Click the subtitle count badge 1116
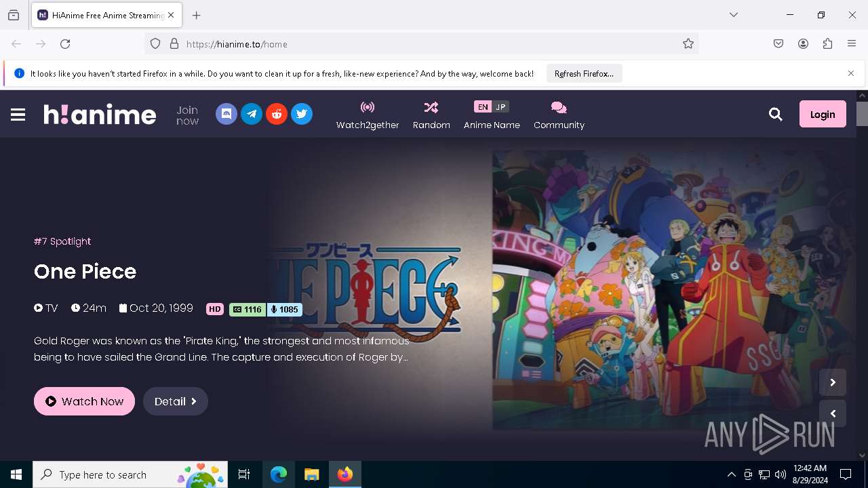 point(248,309)
